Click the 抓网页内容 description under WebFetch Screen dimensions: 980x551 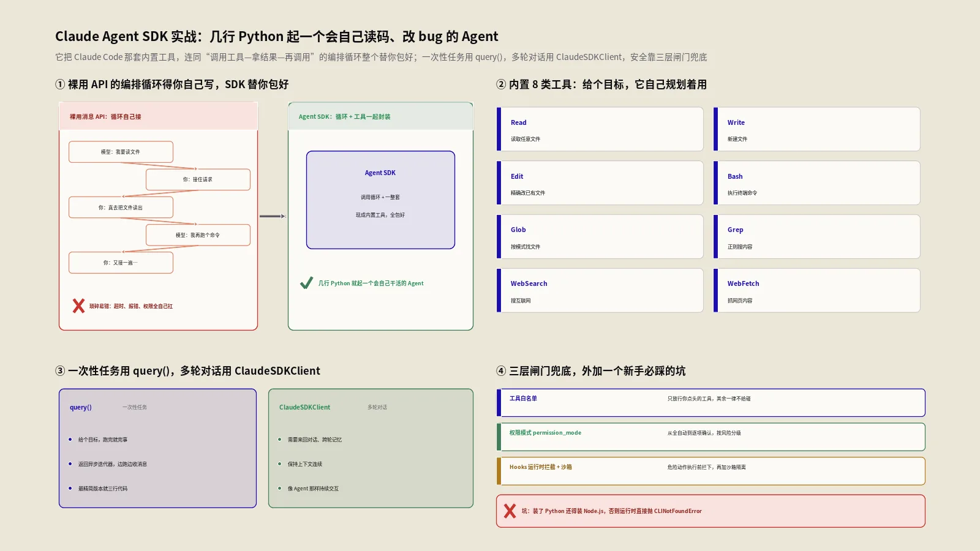click(x=740, y=301)
